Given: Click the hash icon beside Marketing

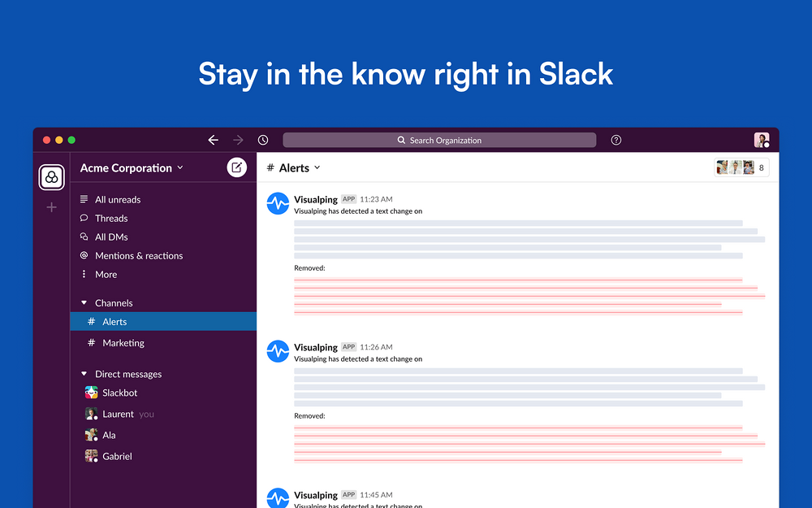Looking at the screenshot, I should [x=91, y=343].
